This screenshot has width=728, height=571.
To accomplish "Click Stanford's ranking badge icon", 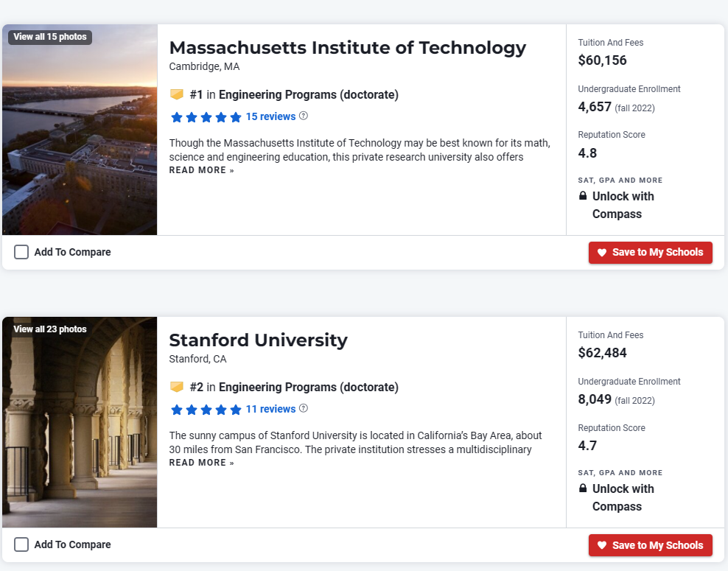I will pos(177,387).
